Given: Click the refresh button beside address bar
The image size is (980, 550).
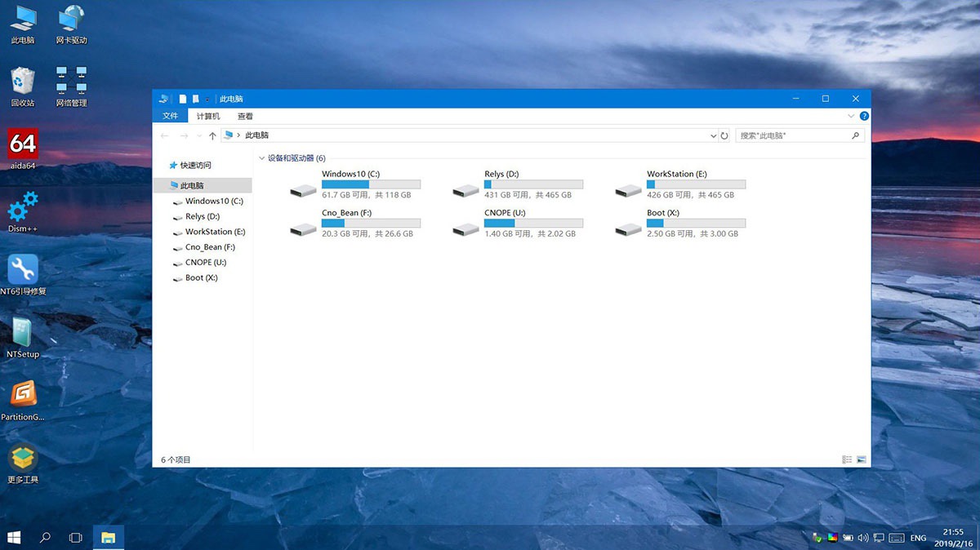Looking at the screenshot, I should [724, 135].
